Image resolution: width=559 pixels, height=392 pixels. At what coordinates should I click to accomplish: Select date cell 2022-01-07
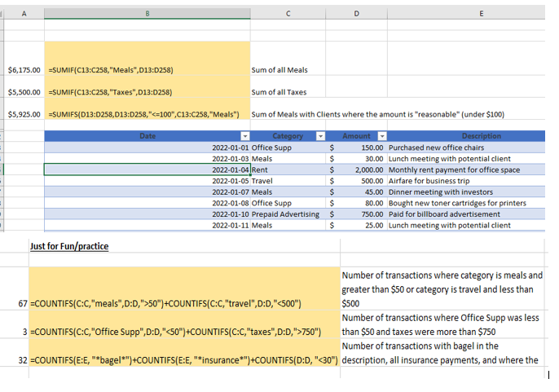[x=147, y=192]
